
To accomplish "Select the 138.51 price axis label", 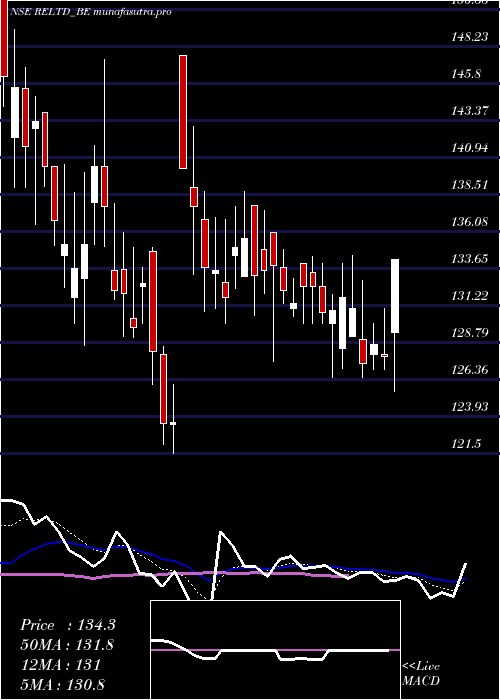I will point(470,185).
